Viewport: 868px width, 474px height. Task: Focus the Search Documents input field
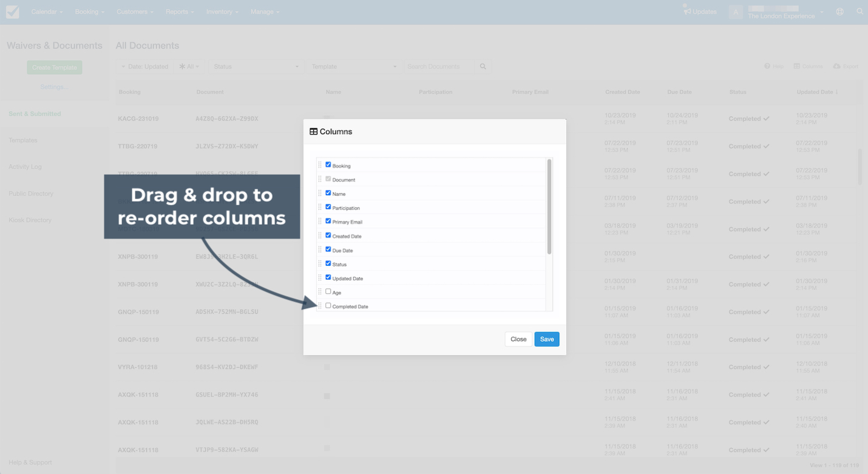pyautogui.click(x=439, y=67)
